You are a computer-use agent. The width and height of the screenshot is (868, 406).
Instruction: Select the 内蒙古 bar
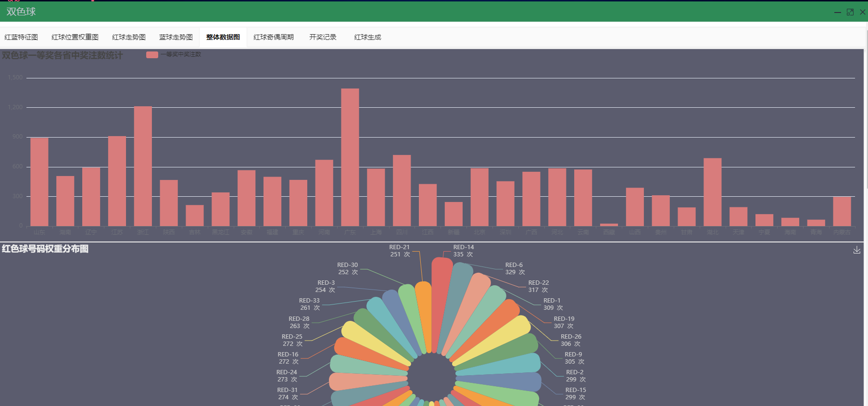842,211
